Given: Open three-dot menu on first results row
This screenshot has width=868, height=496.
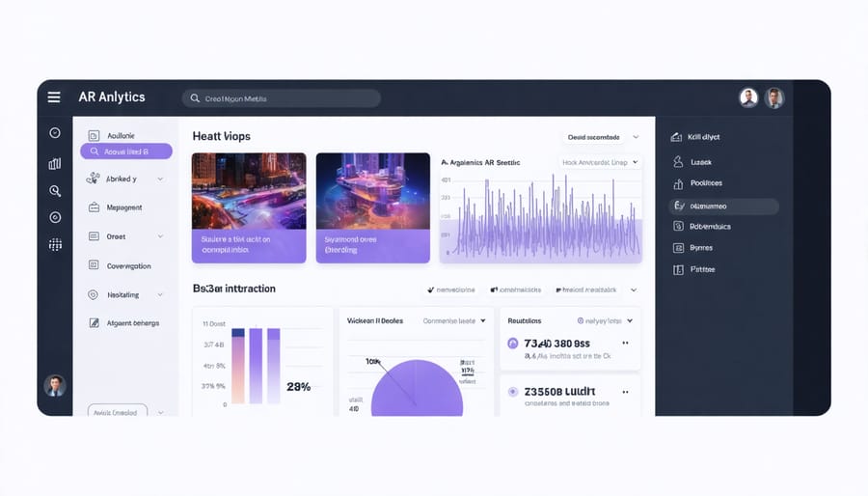Looking at the screenshot, I should (625, 343).
